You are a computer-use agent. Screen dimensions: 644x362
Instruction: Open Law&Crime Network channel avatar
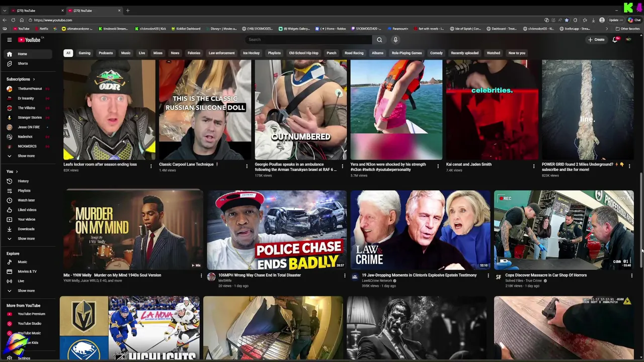[x=355, y=277]
